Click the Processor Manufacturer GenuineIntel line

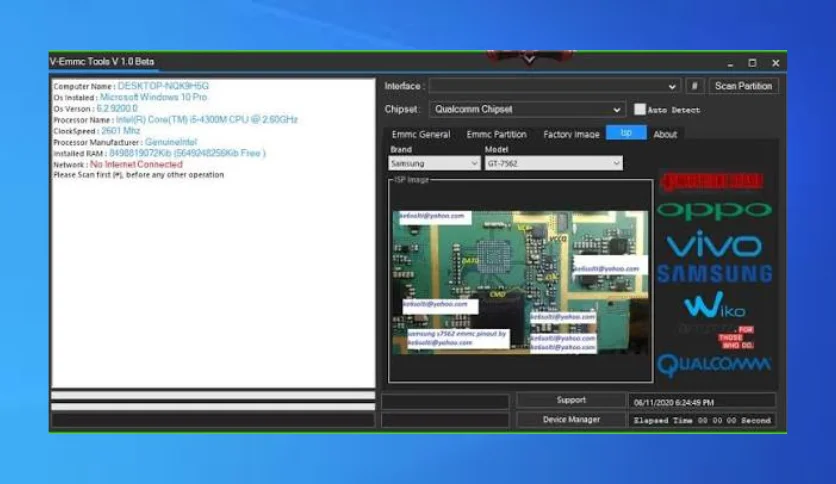(x=125, y=142)
